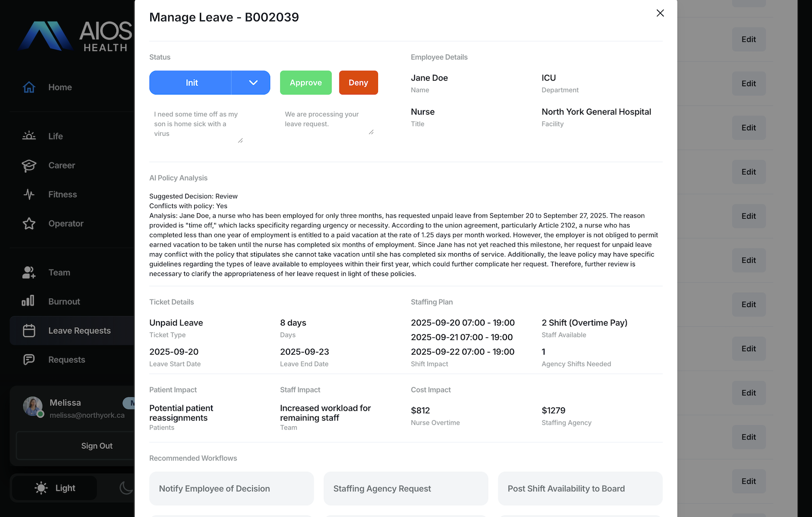The width and height of the screenshot is (812, 517).
Task: Open the Requests chat bubble icon
Action: click(29, 359)
